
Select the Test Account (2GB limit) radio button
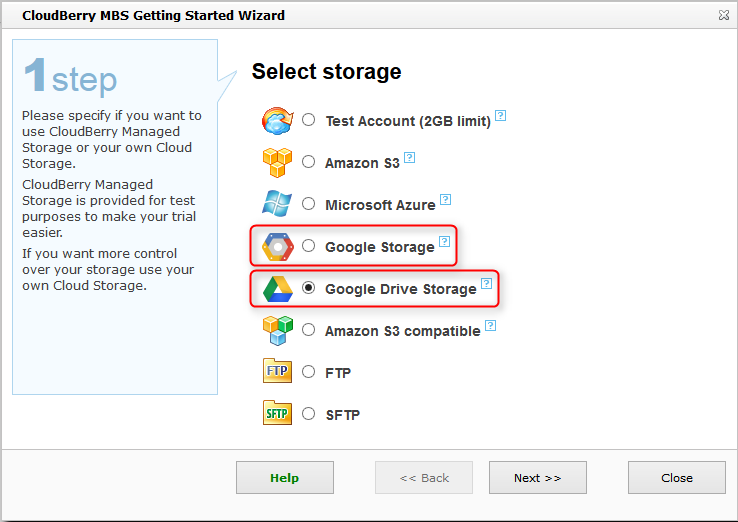308,120
